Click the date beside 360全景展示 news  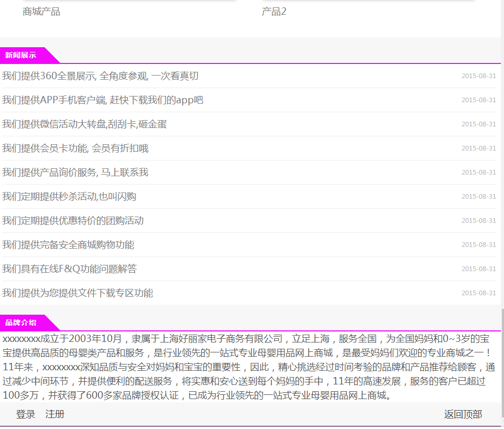click(x=478, y=76)
